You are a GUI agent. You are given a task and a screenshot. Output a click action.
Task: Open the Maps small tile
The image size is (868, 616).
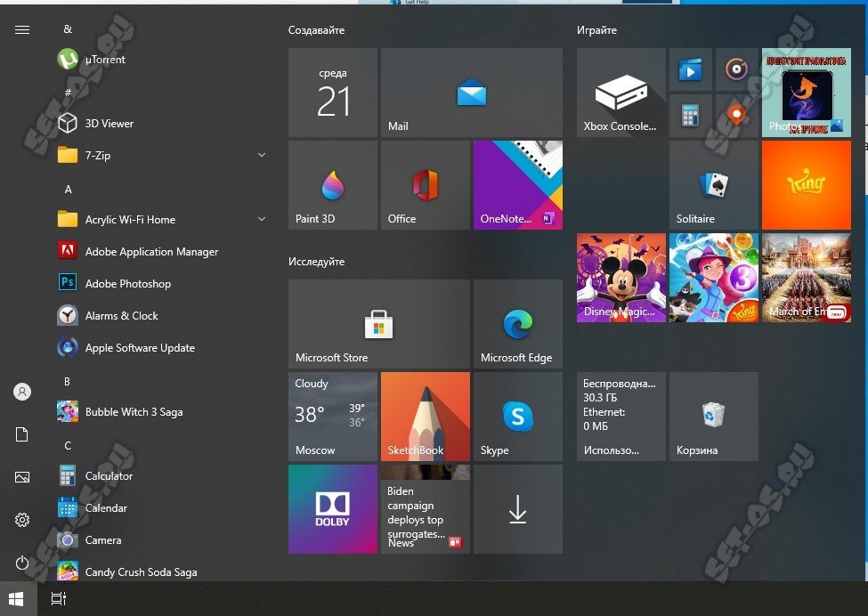coord(735,115)
